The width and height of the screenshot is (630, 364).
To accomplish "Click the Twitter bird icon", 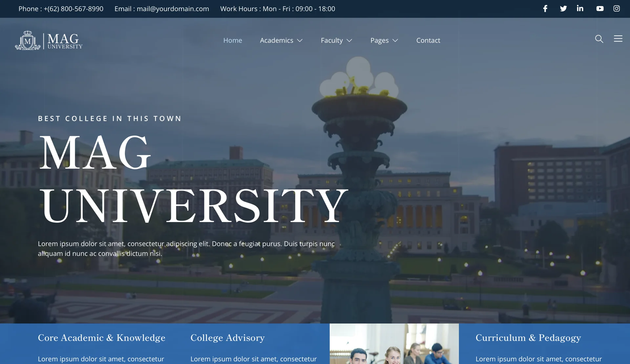I will click(563, 9).
